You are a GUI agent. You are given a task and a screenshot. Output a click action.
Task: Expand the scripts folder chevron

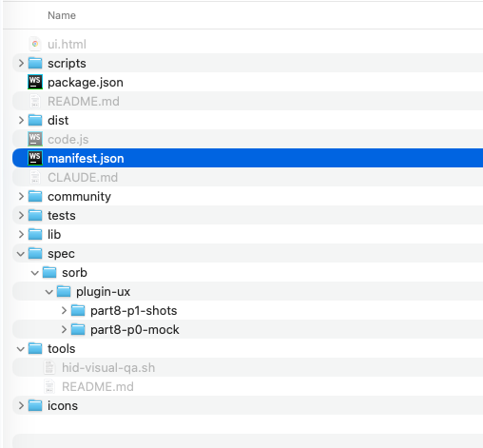click(x=21, y=63)
